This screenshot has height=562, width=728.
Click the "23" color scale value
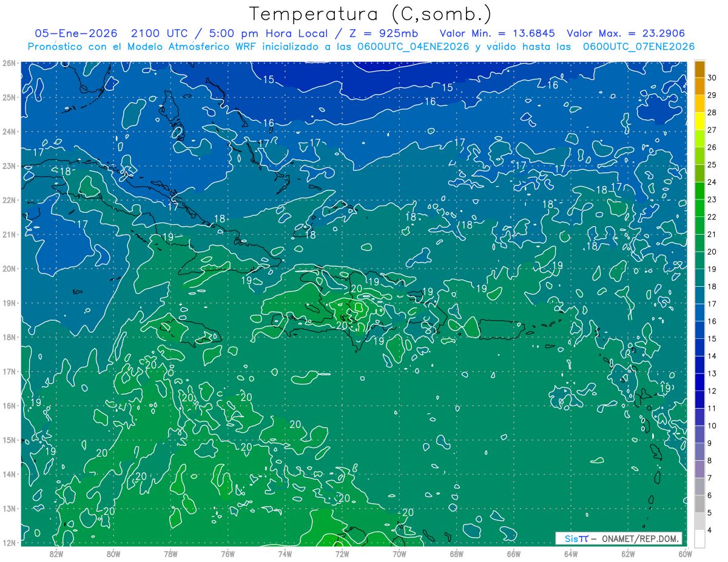coord(712,199)
